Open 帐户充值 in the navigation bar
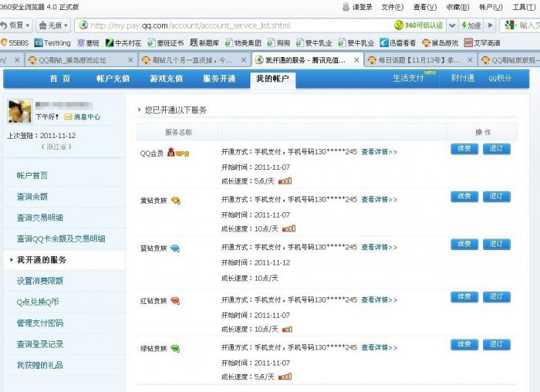540x392 pixels. (113, 79)
